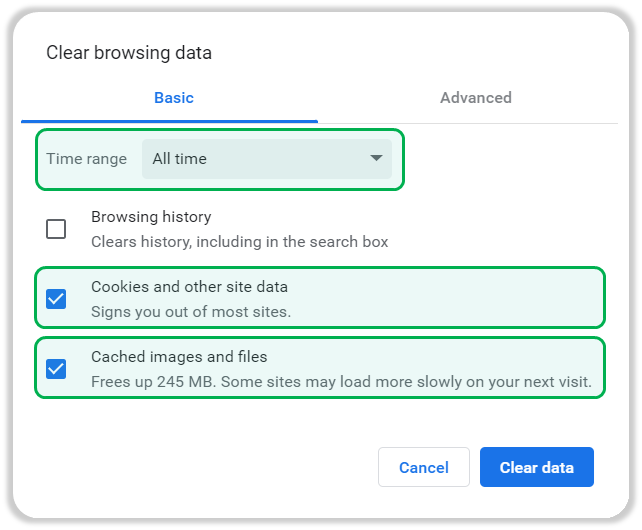
Task: Click the Cached images and files label
Action: tap(179, 357)
